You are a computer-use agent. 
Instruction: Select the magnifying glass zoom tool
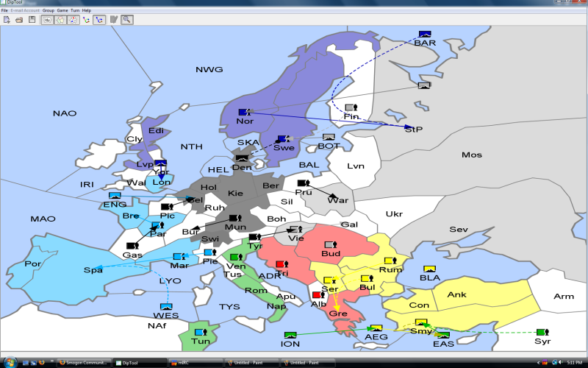tap(127, 19)
